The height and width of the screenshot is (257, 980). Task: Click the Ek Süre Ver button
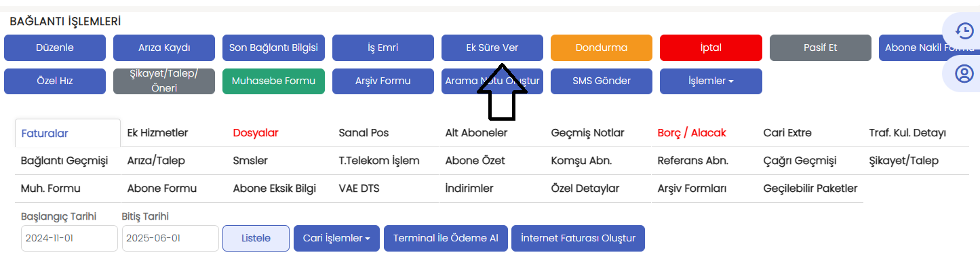coord(492,48)
